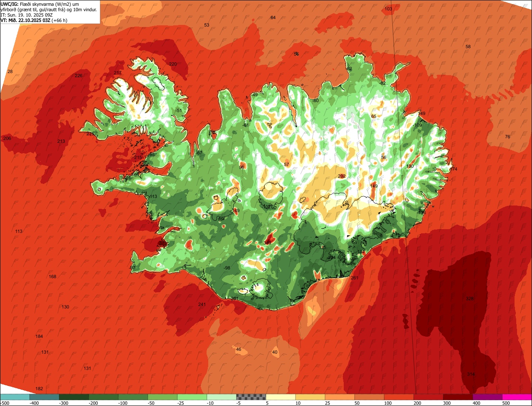Click the map value 226
The image size is (532, 406).
coord(79,76)
